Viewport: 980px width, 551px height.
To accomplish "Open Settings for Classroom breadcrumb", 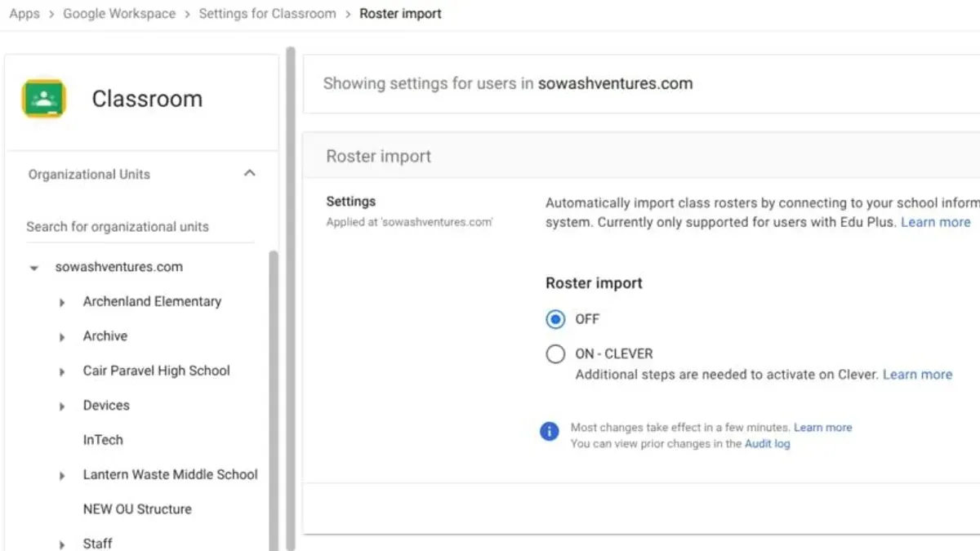I will (x=267, y=14).
